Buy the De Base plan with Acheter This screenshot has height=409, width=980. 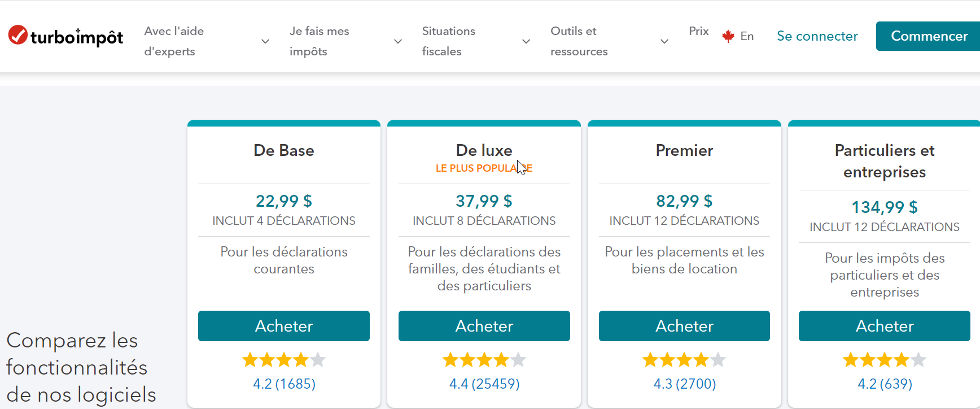[284, 326]
